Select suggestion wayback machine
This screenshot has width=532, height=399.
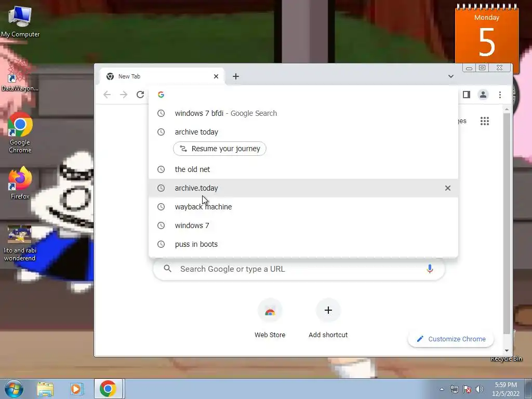[x=303, y=207]
